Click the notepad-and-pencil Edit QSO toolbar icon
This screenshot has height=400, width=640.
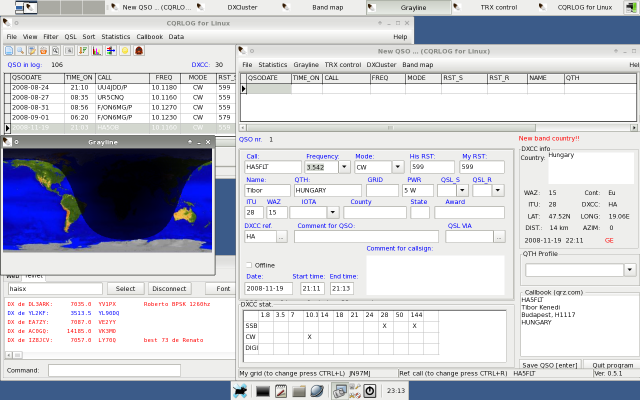(x=32, y=51)
